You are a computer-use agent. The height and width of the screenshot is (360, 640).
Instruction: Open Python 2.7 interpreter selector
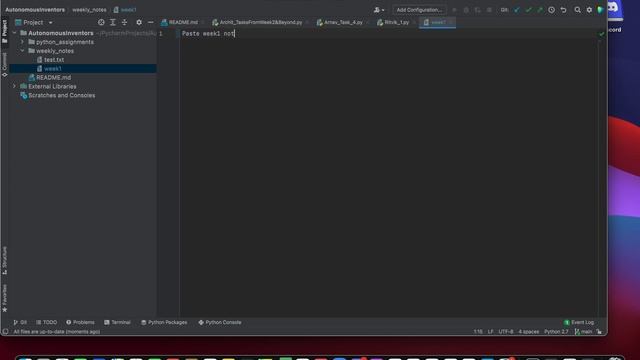tap(556, 332)
